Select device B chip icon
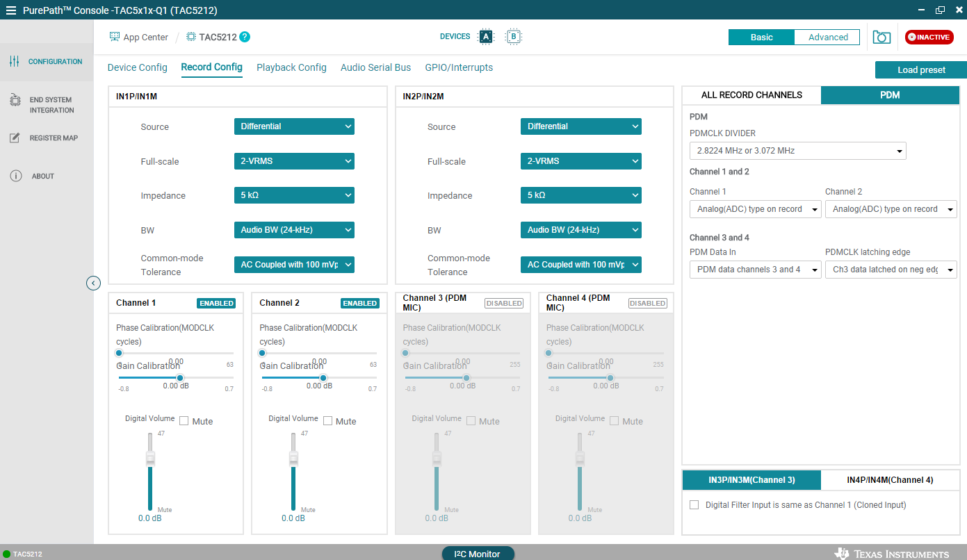The width and height of the screenshot is (967, 560). [x=514, y=37]
